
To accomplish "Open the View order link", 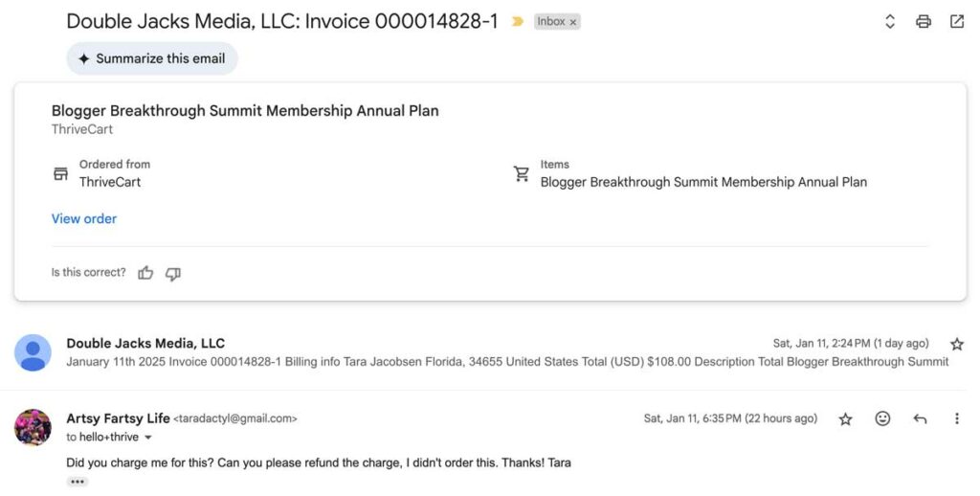I will 84,219.
